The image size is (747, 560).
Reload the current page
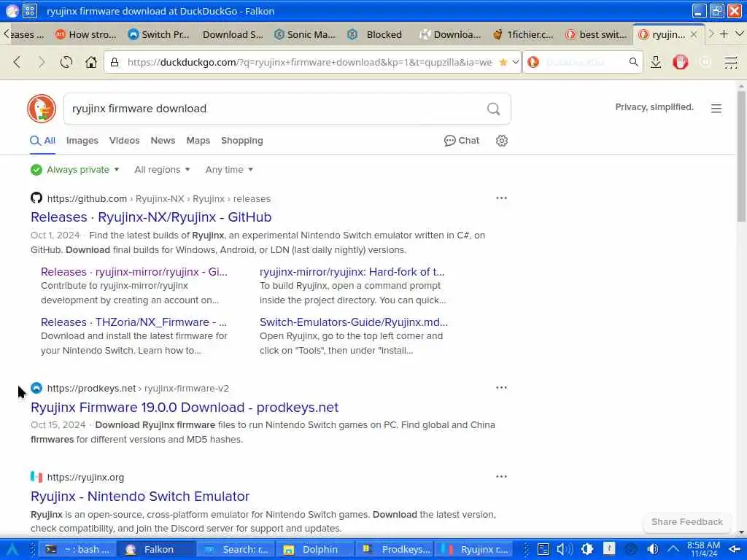(66, 62)
